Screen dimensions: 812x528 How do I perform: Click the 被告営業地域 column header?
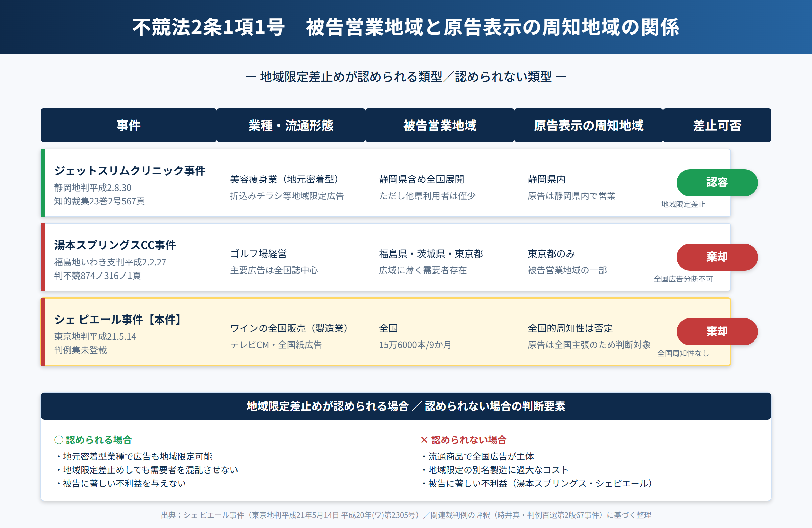point(439,125)
